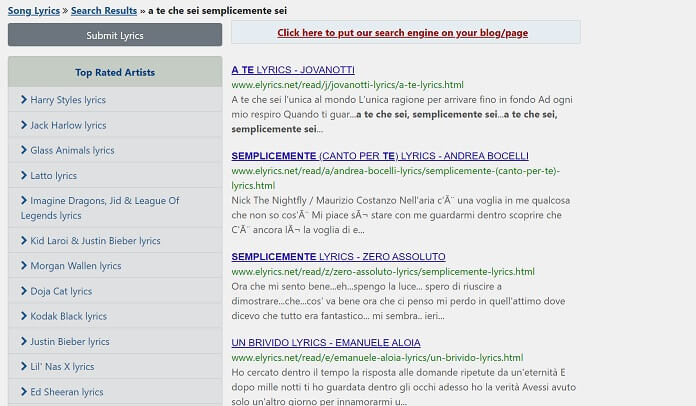
Task: Click snippet starting 'Ora che mi sento bene'
Action: pyautogui.click(x=398, y=301)
